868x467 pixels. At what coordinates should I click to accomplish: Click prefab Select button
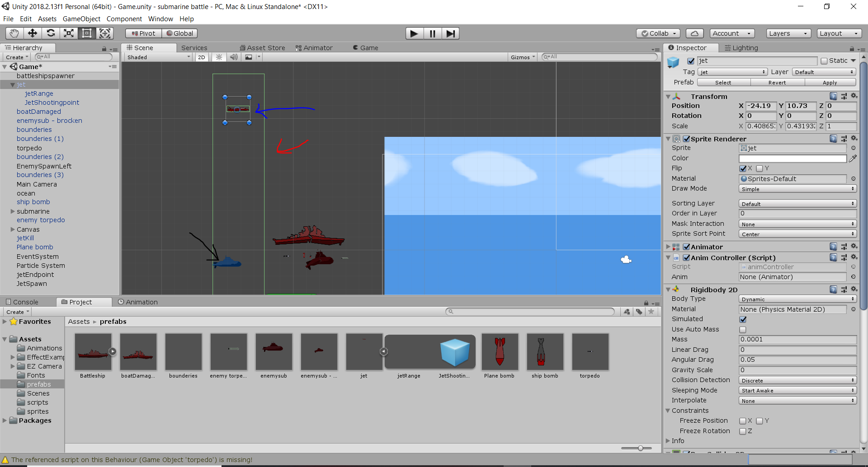[x=723, y=82]
